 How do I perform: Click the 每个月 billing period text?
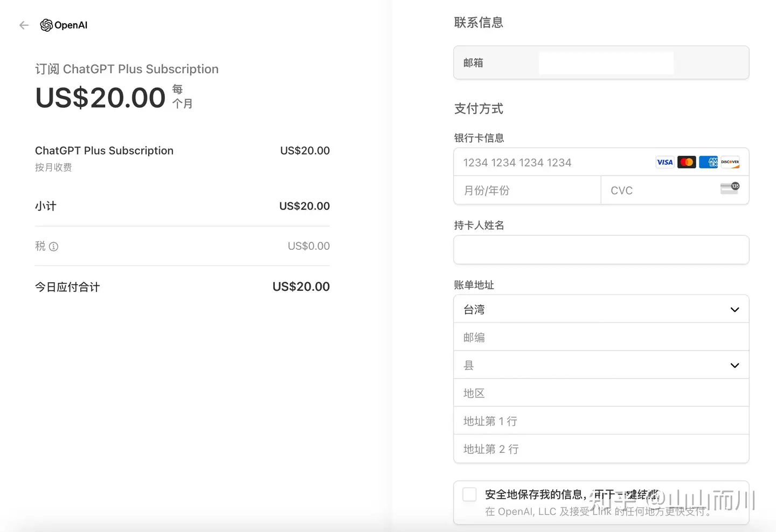182,96
